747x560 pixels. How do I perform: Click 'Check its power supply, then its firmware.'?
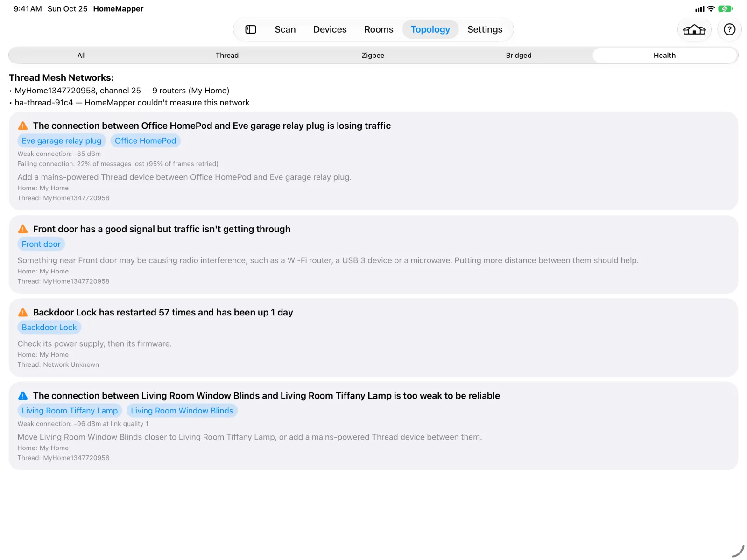[95, 344]
